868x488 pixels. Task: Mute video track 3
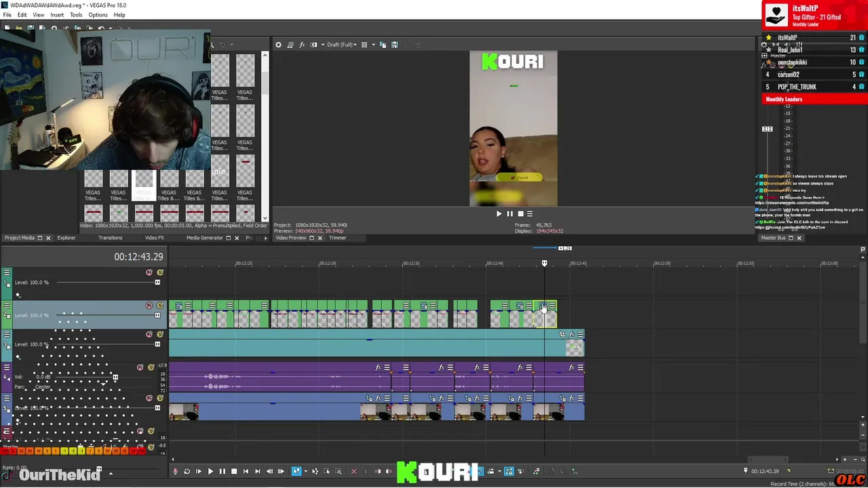pos(149,334)
